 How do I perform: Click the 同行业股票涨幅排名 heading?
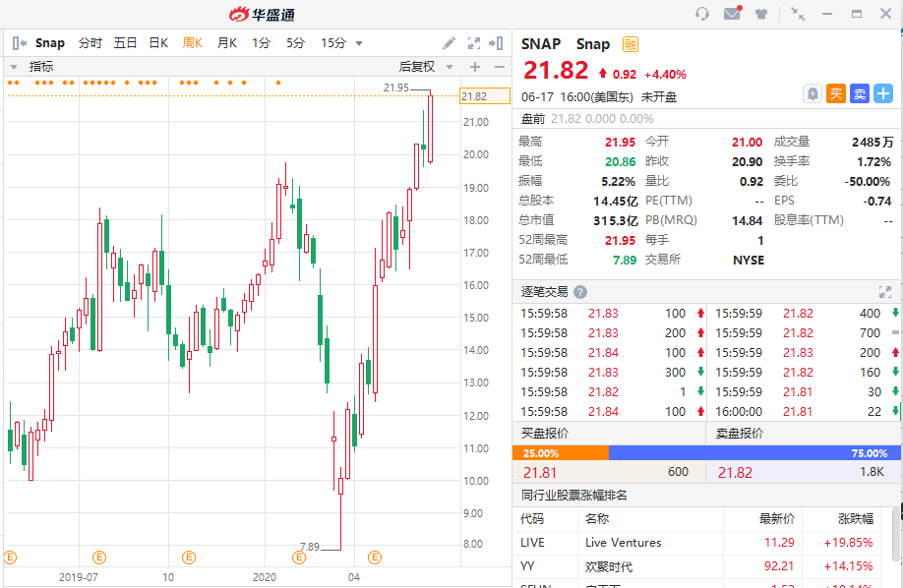click(x=574, y=496)
